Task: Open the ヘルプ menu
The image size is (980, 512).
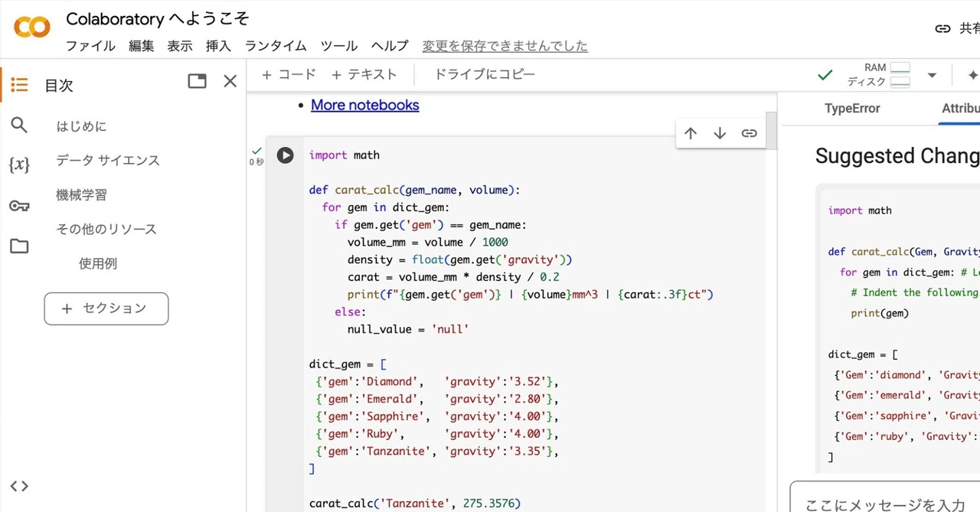Action: (x=390, y=46)
